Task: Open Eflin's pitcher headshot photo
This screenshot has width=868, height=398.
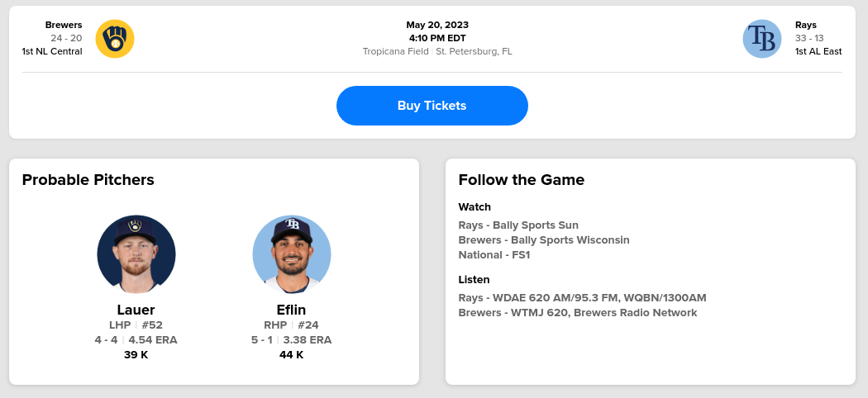Action: pyautogui.click(x=292, y=254)
